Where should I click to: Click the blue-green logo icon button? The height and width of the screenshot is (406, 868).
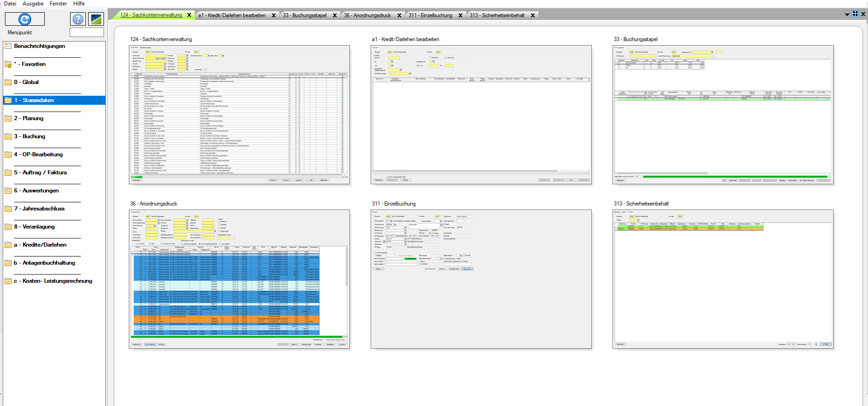(x=96, y=19)
